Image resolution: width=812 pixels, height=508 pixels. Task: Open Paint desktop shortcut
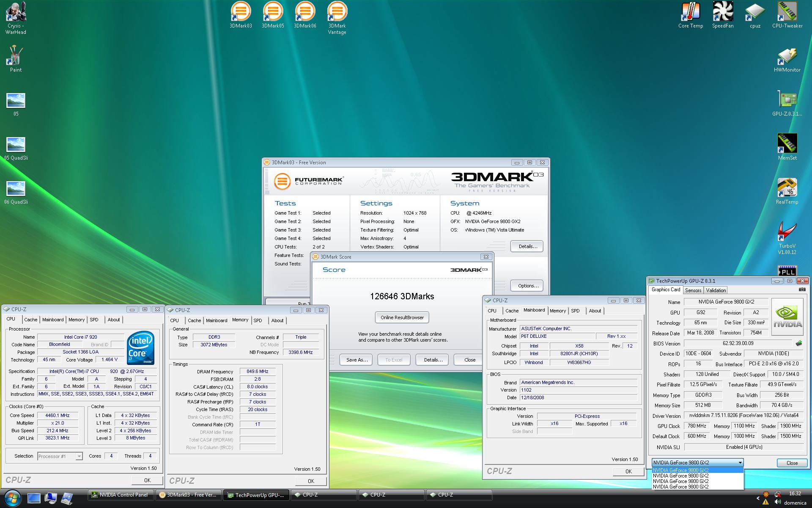click(16, 59)
